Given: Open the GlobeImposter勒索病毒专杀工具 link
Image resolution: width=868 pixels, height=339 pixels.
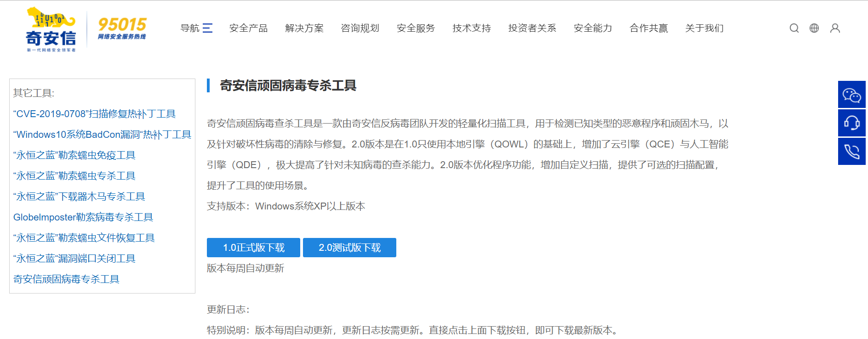Looking at the screenshot, I should click(83, 217).
